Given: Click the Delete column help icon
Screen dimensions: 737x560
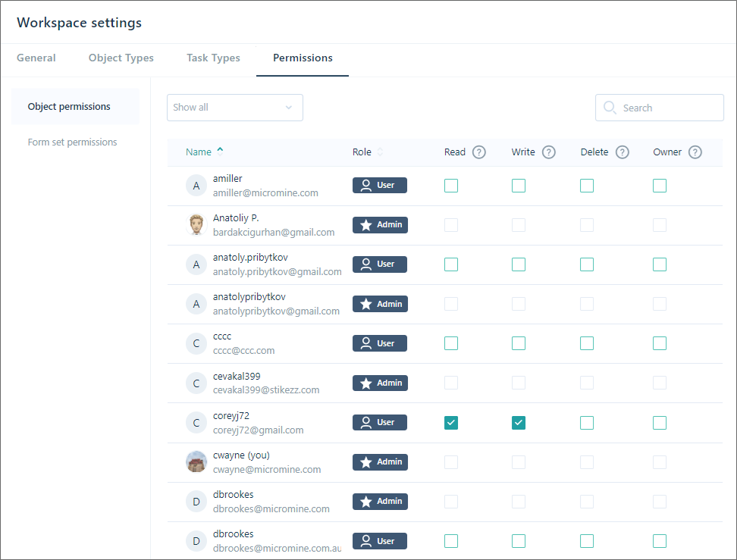Looking at the screenshot, I should 622,152.
